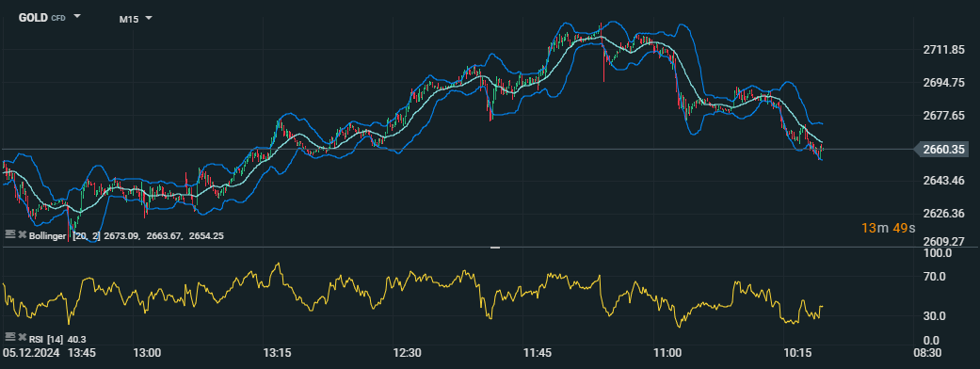
Task: Click the 12:30 time axis marker
Action: point(407,353)
